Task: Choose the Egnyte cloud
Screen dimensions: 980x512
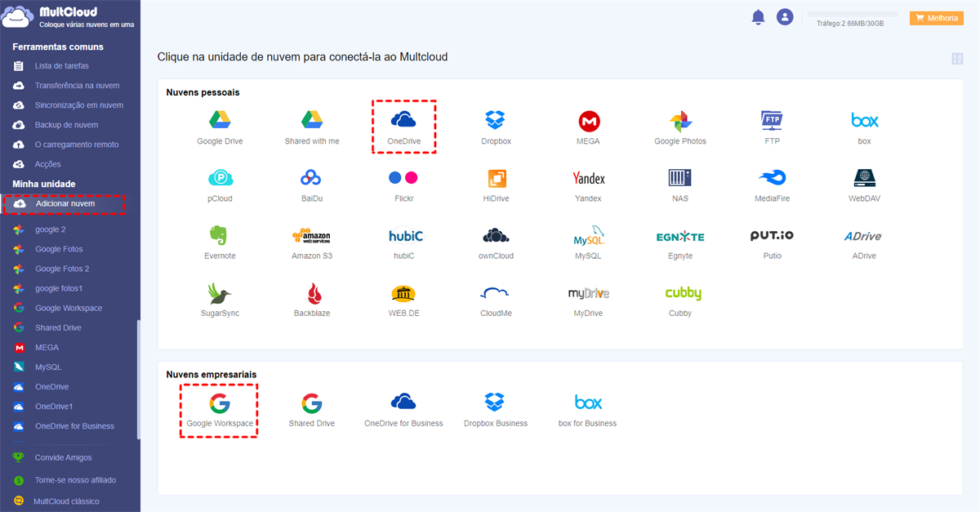Action: [x=680, y=243]
